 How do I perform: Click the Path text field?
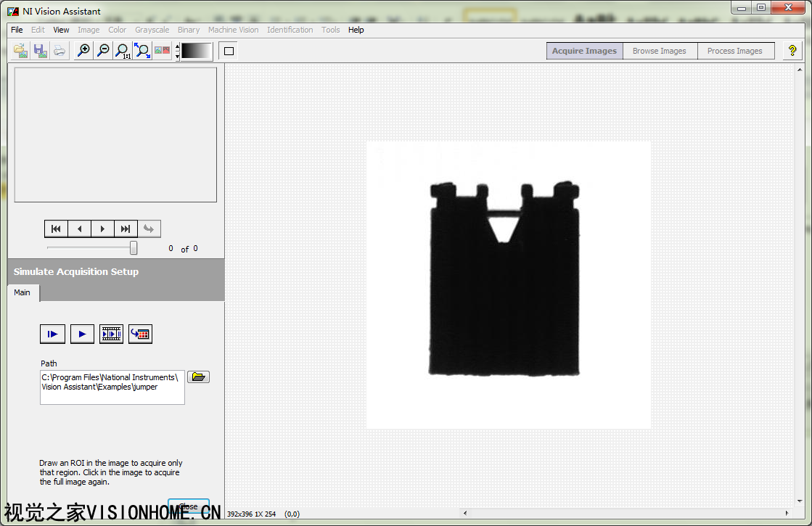112,387
